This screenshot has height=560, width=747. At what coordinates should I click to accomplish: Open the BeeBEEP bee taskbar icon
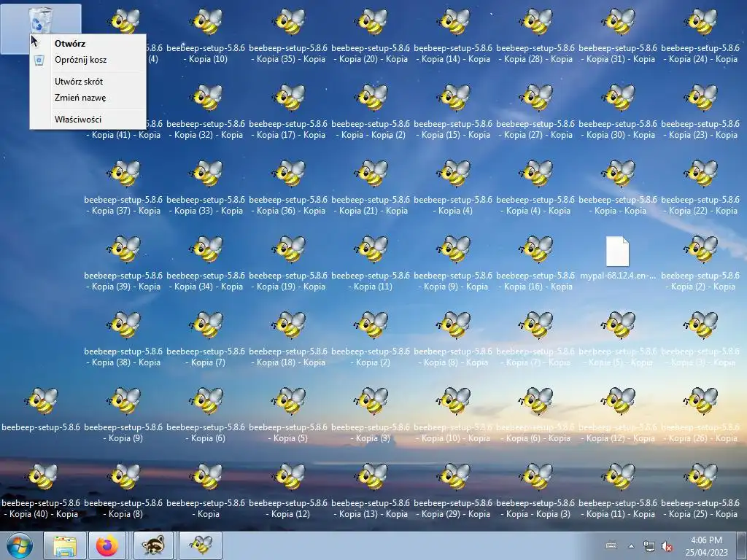tap(201, 545)
